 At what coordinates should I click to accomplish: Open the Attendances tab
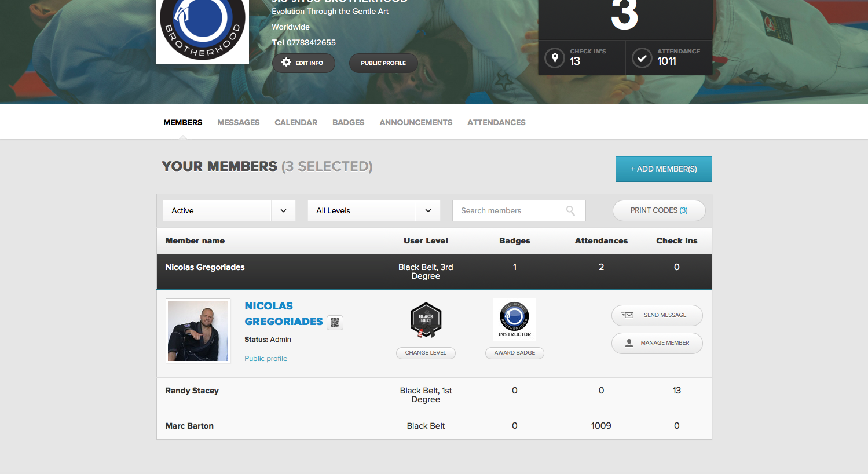(x=496, y=122)
